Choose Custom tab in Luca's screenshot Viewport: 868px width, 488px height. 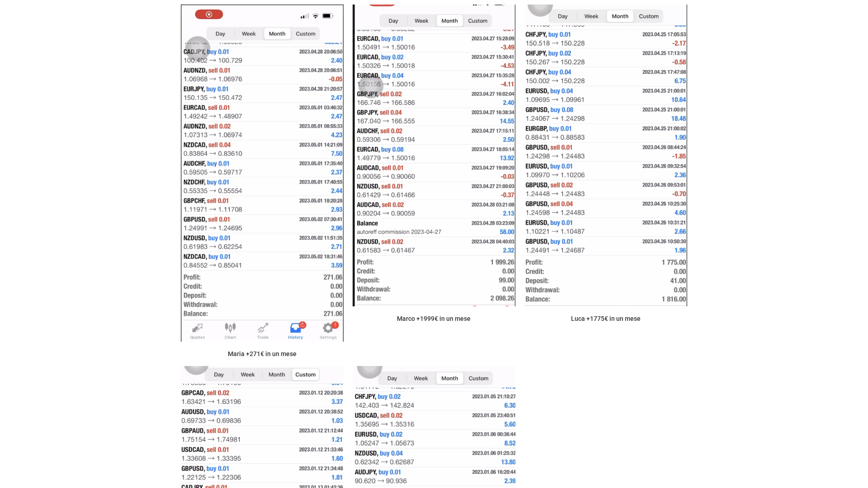(x=649, y=16)
